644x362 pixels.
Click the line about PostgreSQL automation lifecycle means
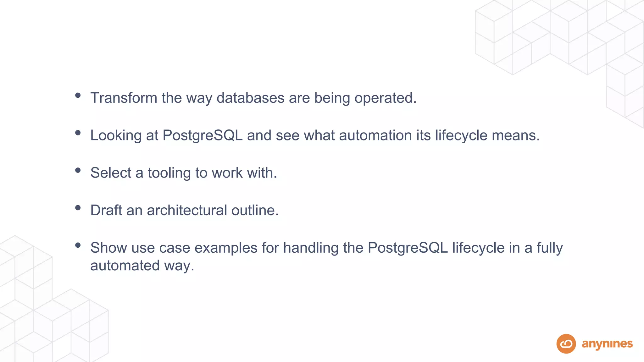[x=315, y=136]
